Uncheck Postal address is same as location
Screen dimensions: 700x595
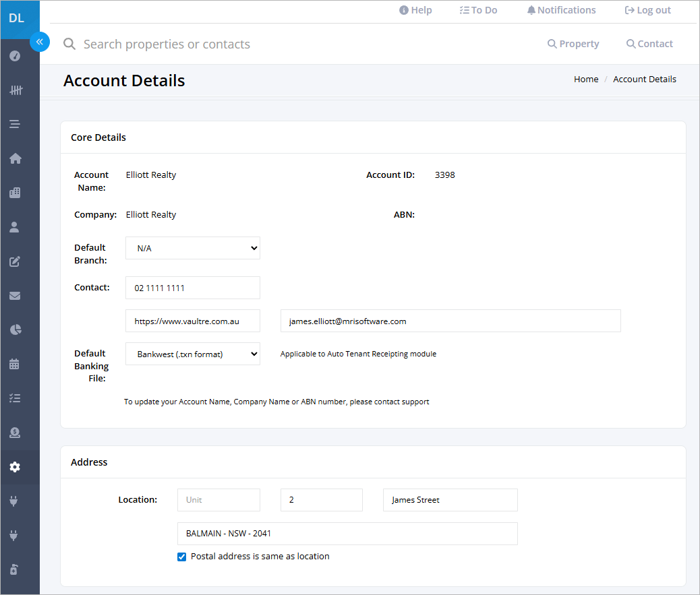[x=181, y=557]
